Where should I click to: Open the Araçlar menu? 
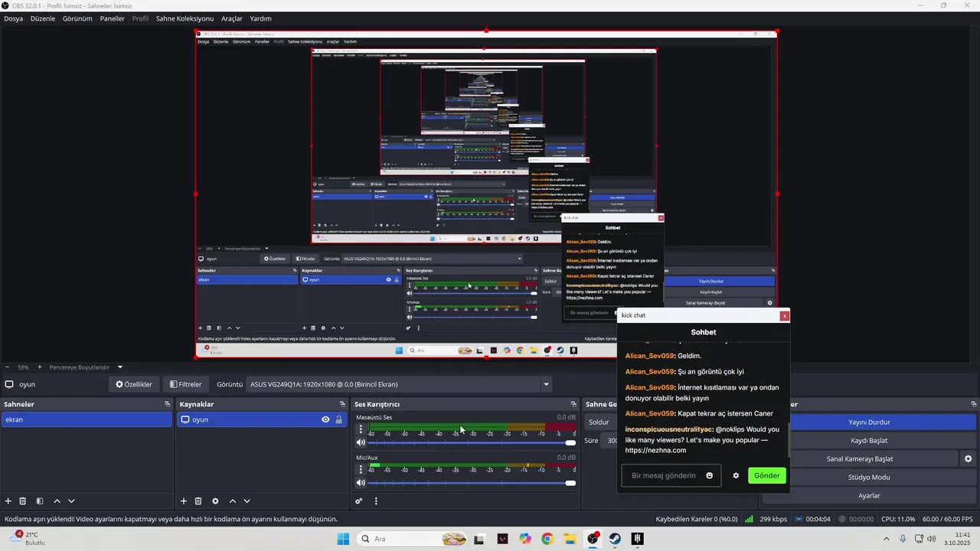(x=231, y=18)
